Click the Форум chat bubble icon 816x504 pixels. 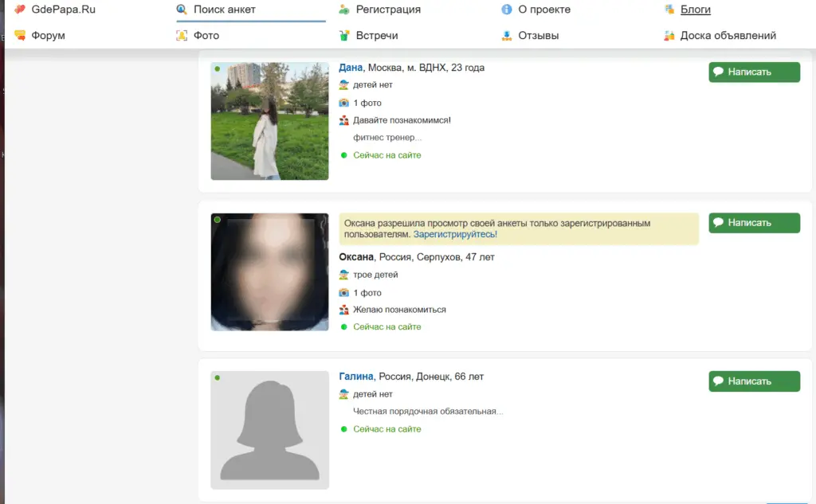[20, 36]
